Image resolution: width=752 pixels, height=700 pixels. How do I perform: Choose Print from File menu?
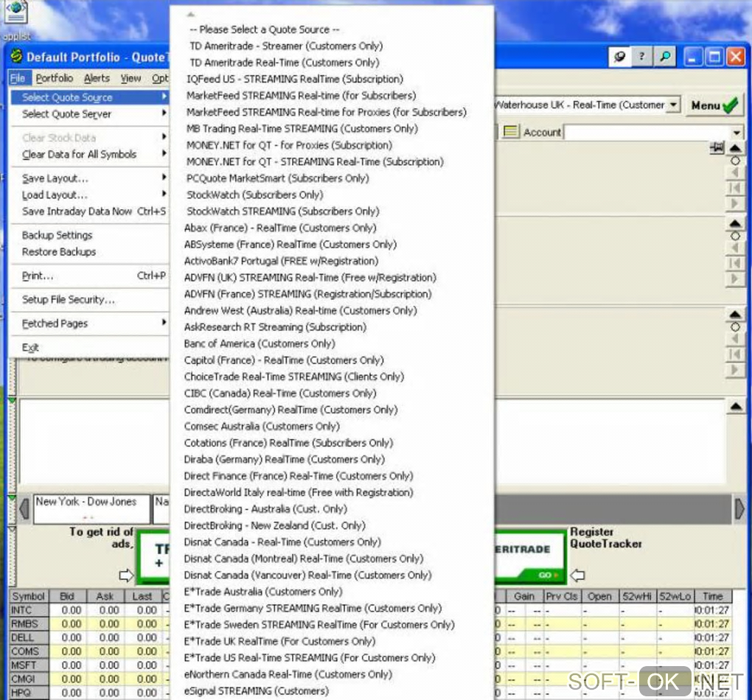(x=89, y=276)
